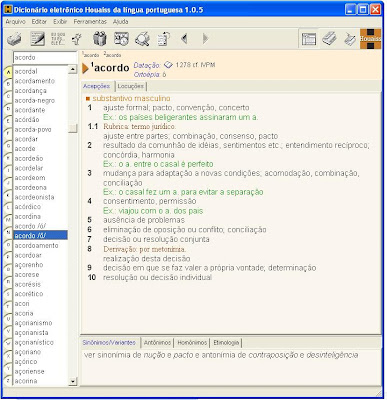The width and height of the screenshot is (387, 400).
Task: Open the notepad with pencil tool
Action: pos(37,39)
